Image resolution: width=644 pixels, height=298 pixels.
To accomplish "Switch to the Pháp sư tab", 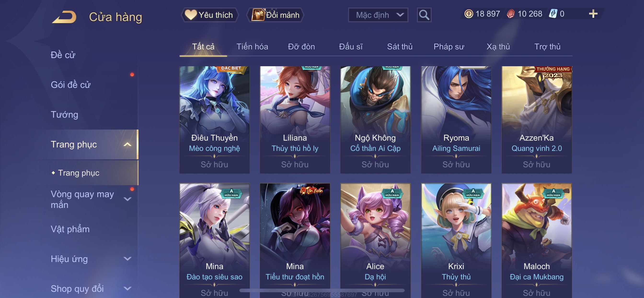I will tap(449, 47).
